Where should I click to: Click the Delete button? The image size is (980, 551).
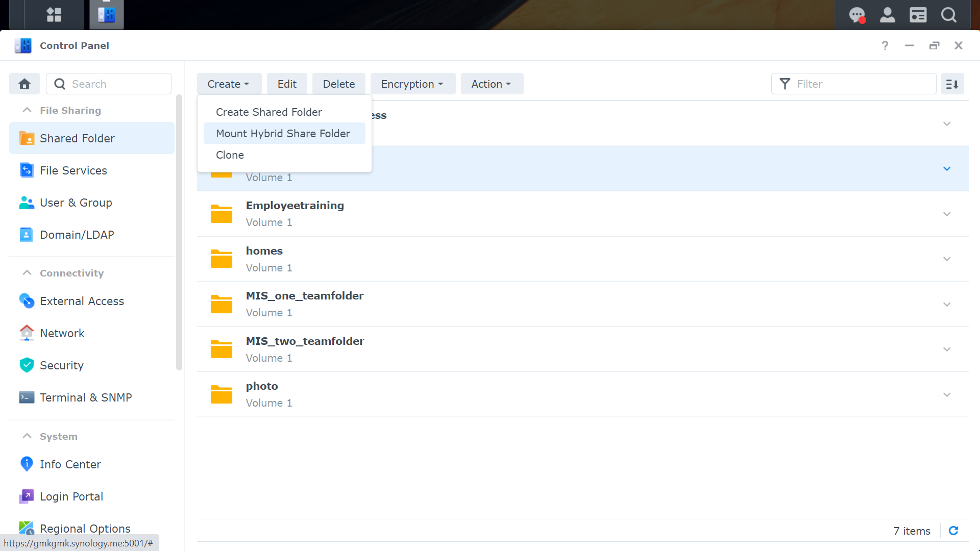tap(338, 84)
